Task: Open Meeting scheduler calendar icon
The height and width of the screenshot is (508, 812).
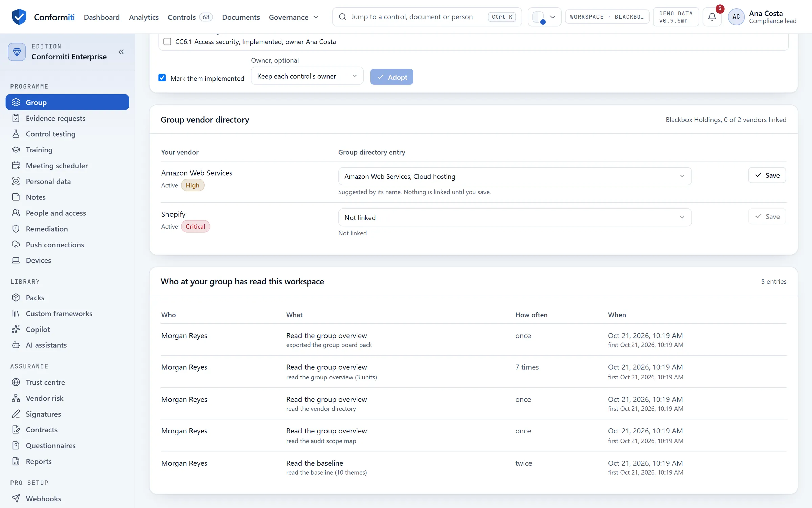Action: [16, 166]
